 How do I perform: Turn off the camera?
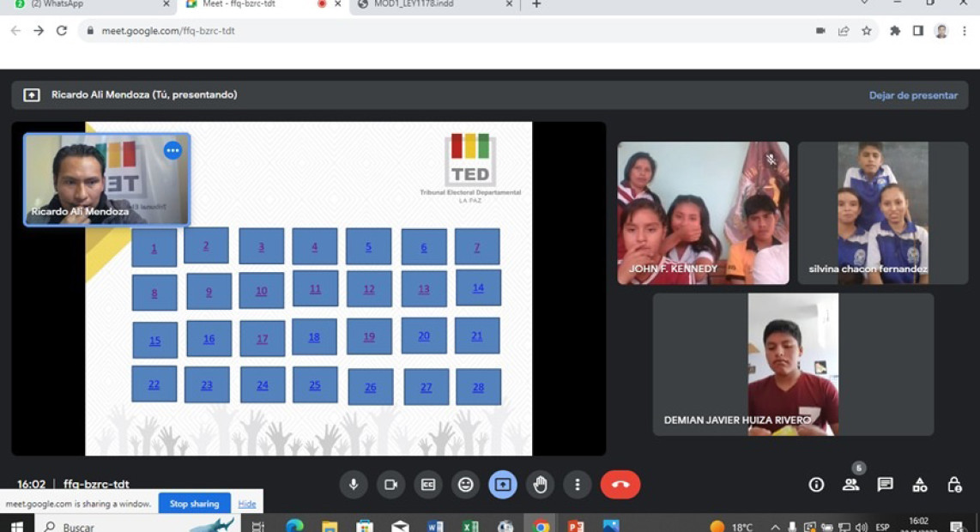click(x=390, y=485)
